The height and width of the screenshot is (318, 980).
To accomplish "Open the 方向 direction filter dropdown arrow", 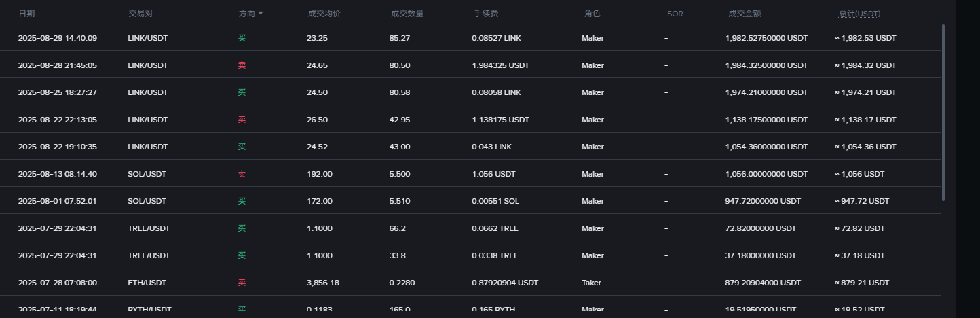I will coord(261,14).
